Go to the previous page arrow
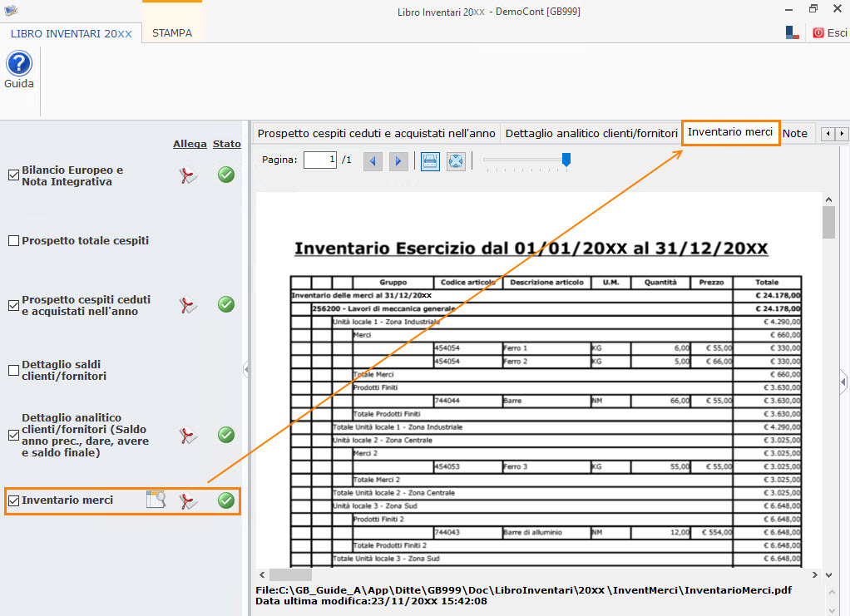The width and height of the screenshot is (850, 616). click(373, 160)
